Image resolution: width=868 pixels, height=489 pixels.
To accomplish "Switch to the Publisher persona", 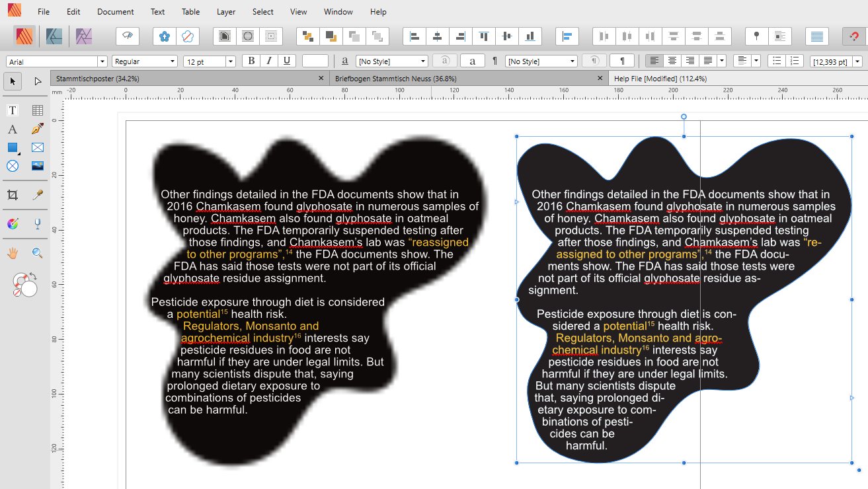I will pyautogui.click(x=25, y=36).
